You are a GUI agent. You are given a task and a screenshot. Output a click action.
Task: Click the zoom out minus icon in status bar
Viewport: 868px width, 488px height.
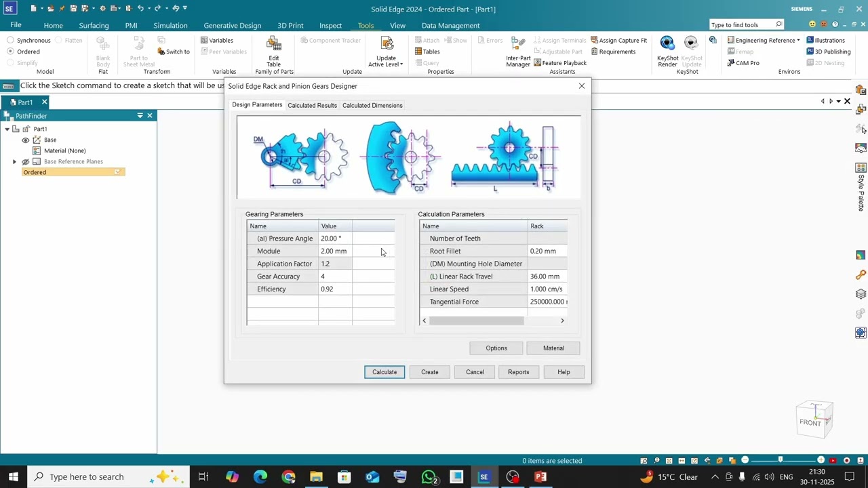pyautogui.click(x=745, y=461)
